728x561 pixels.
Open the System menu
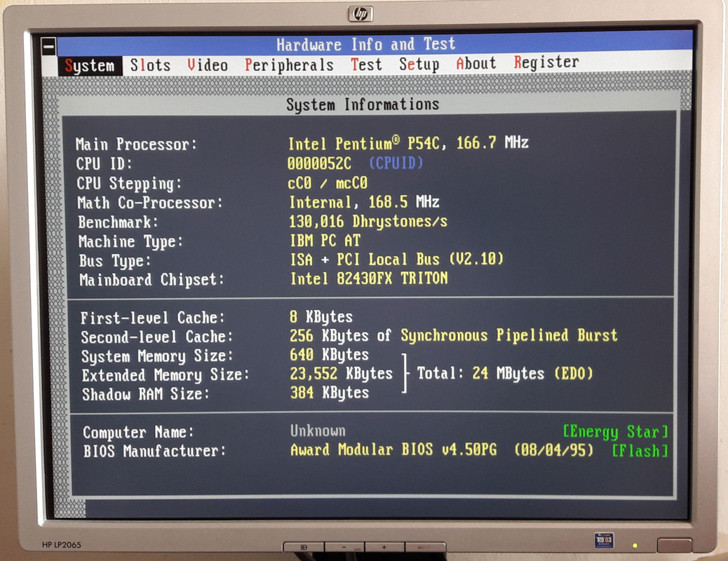[x=90, y=66]
